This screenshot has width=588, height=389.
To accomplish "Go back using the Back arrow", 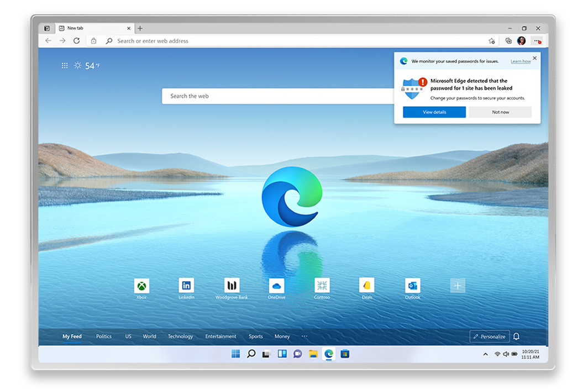I will point(48,40).
